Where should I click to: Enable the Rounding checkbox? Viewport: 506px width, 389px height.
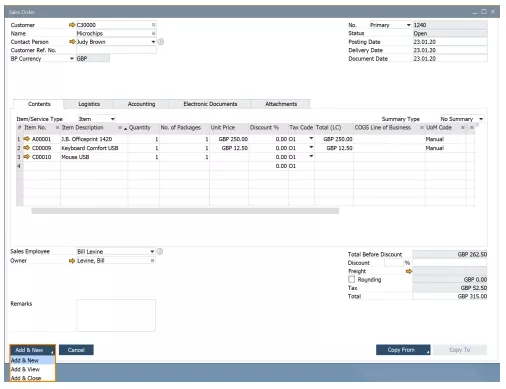click(x=351, y=279)
